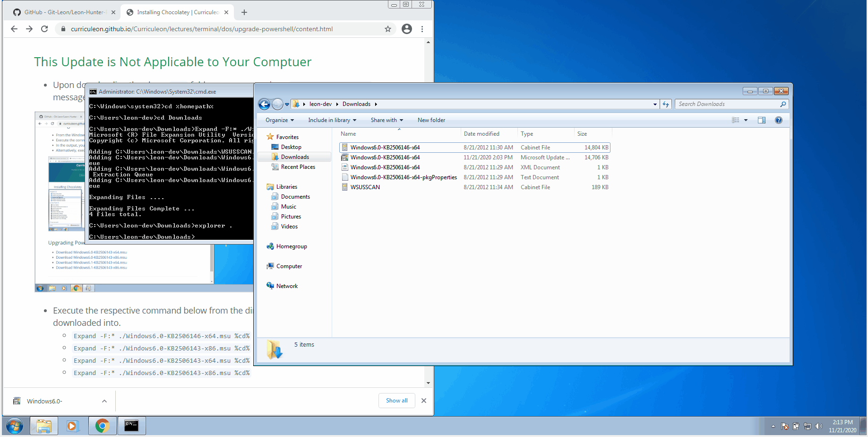868x437 pixels.
Task: Open Explorer recent locations dropdown arrow
Action: (x=287, y=105)
